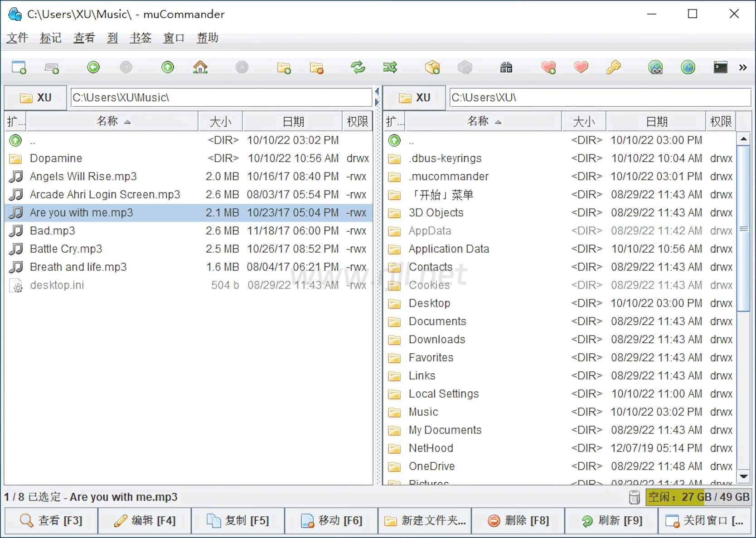Viewport: 756px width, 538px height.
Task: Click the right panel scrollbar down arrow
Action: (x=743, y=476)
